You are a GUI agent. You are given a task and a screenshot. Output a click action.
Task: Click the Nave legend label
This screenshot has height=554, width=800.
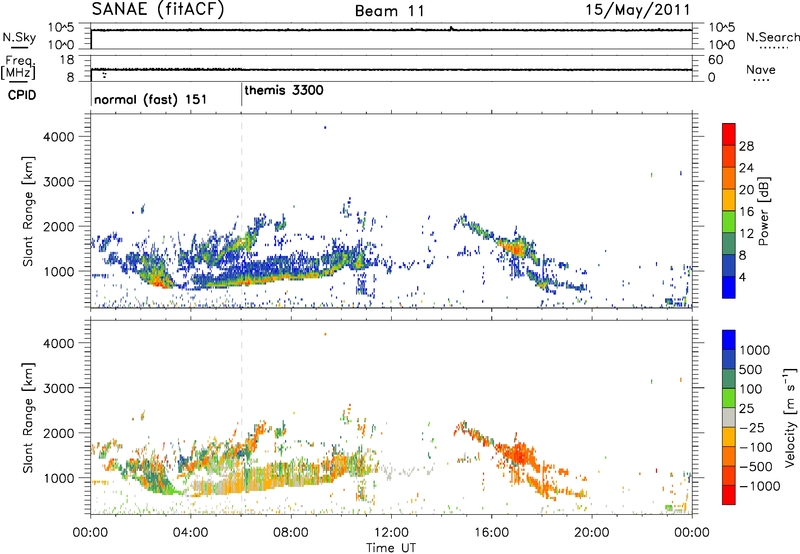(x=761, y=69)
